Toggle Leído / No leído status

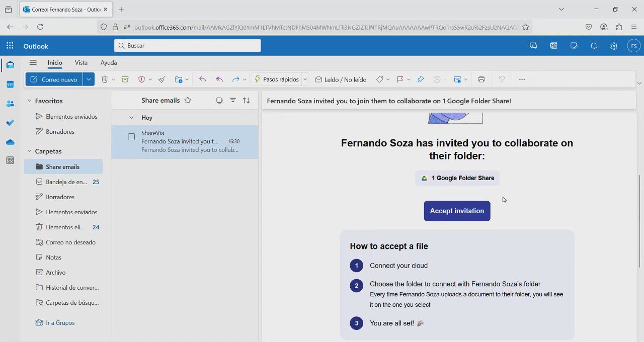(341, 79)
